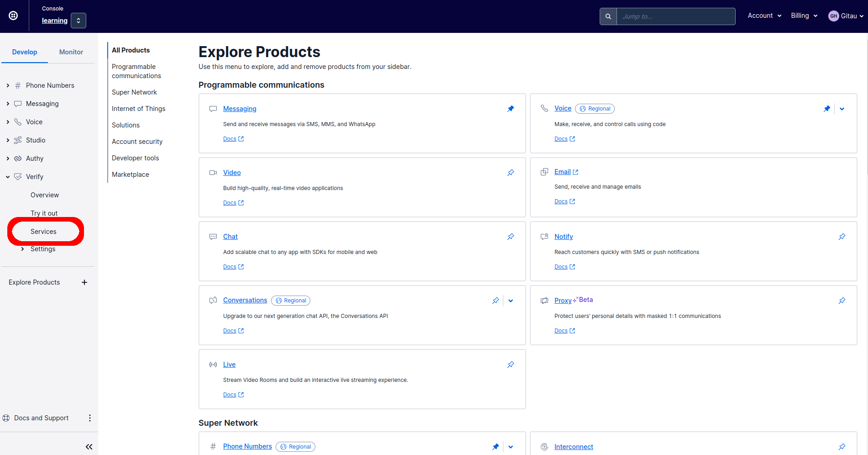Viewport: 868px width, 455px height.
Task: Open Verify Overview page
Action: click(x=45, y=195)
